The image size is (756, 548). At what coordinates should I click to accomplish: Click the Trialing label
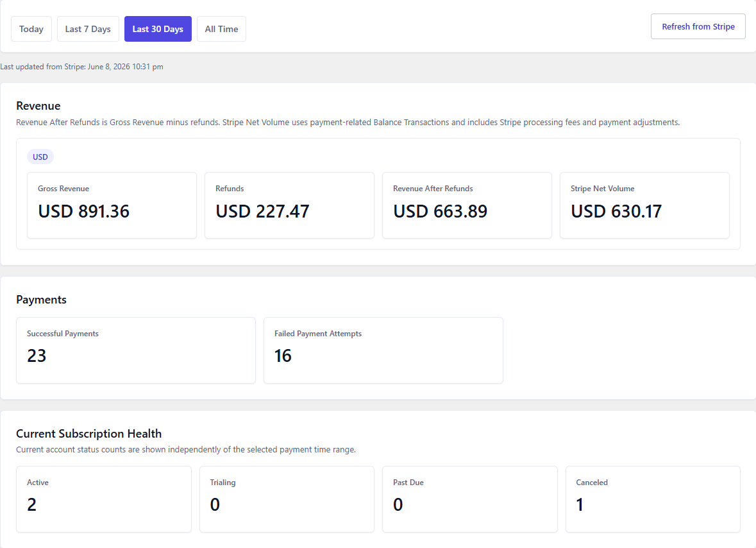point(223,483)
